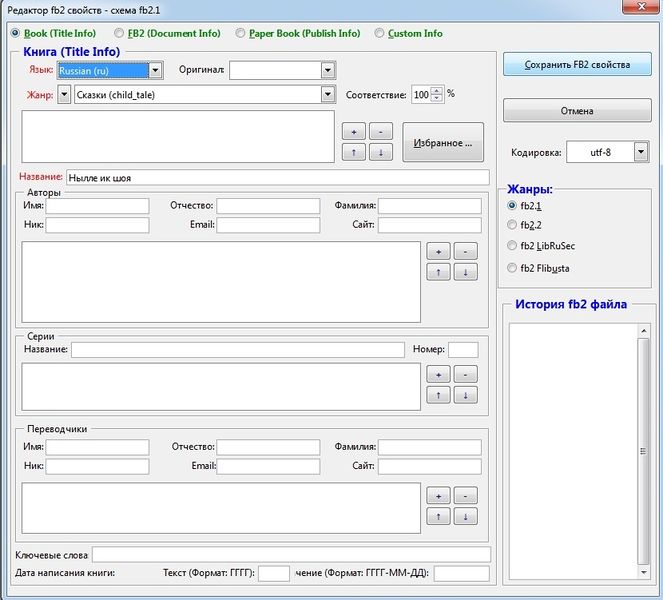Click the История fb2 файла text area

[573, 451]
